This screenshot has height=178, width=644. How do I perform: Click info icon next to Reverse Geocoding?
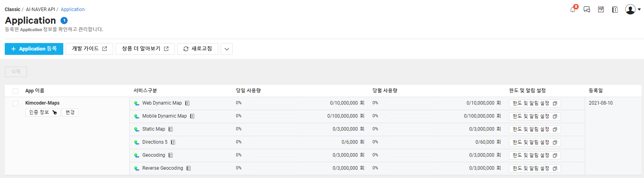point(189,168)
